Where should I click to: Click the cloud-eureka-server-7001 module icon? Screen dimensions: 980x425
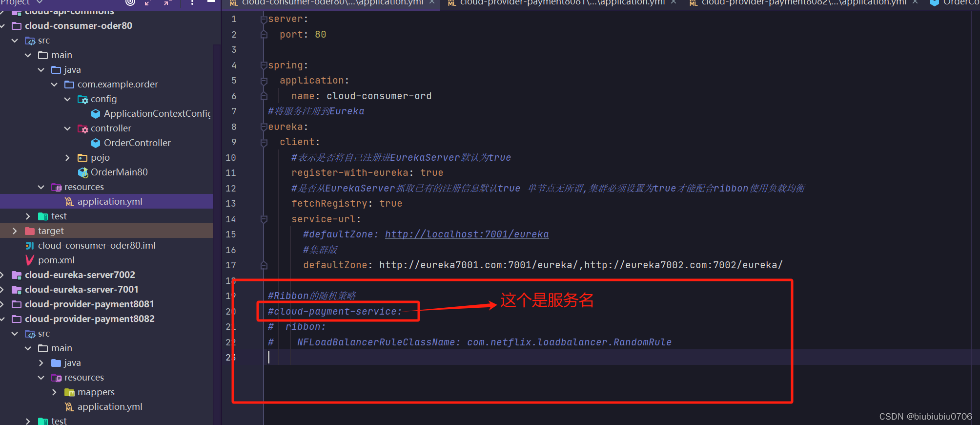[17, 290]
